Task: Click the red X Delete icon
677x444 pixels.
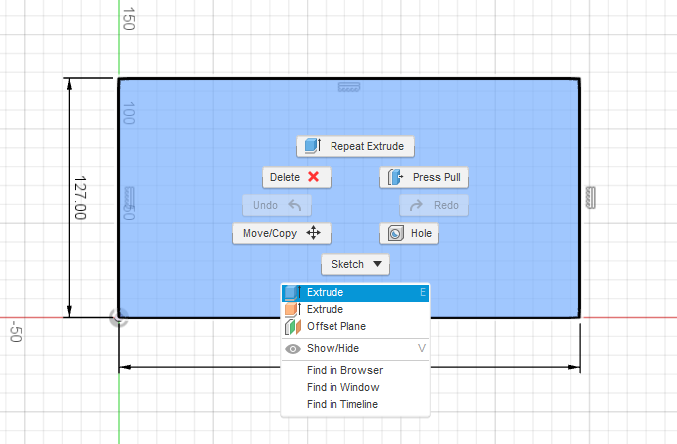Action: (313, 177)
